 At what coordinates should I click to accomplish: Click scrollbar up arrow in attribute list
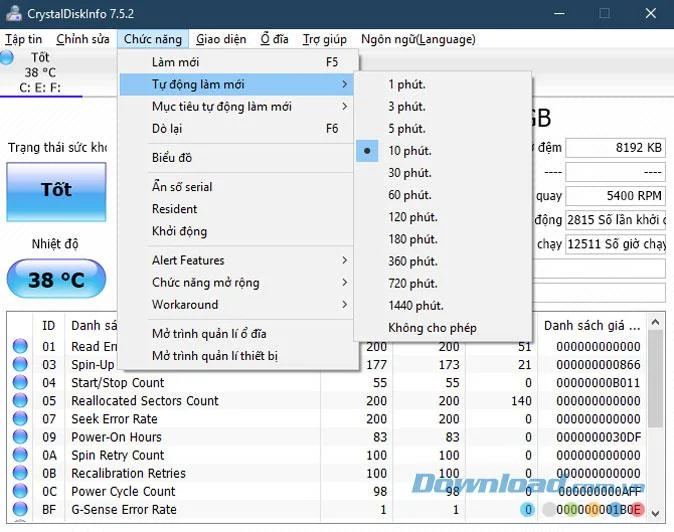click(x=655, y=322)
